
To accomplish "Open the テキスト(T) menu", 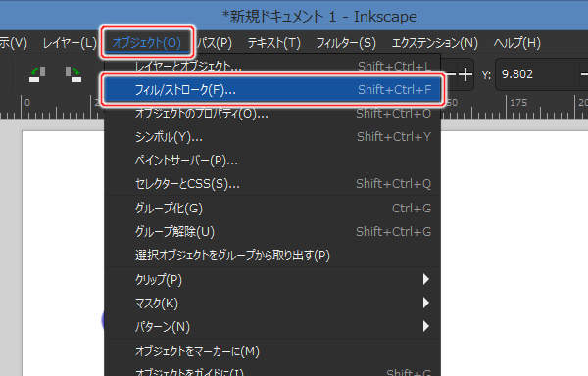I will pos(274,43).
